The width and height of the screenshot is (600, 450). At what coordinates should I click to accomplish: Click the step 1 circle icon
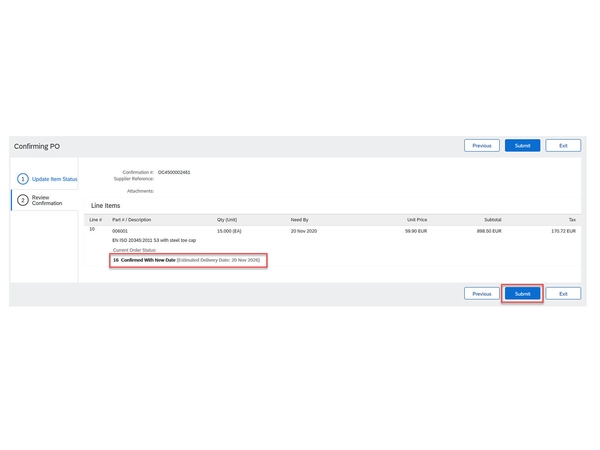coord(22,179)
